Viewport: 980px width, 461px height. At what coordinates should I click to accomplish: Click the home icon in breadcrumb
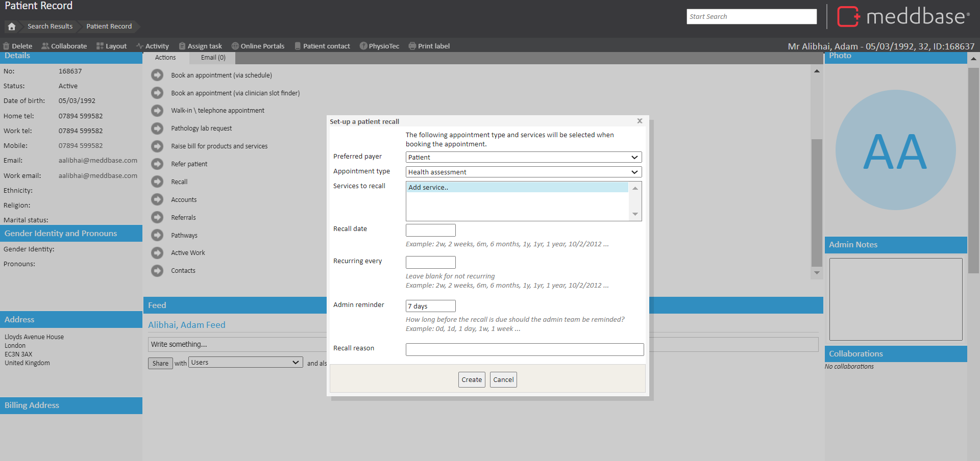tap(12, 27)
